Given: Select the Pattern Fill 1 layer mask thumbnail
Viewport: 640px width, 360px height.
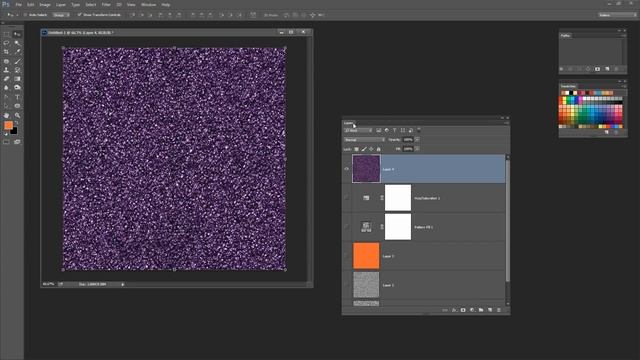Looking at the screenshot, I should [x=398, y=227].
